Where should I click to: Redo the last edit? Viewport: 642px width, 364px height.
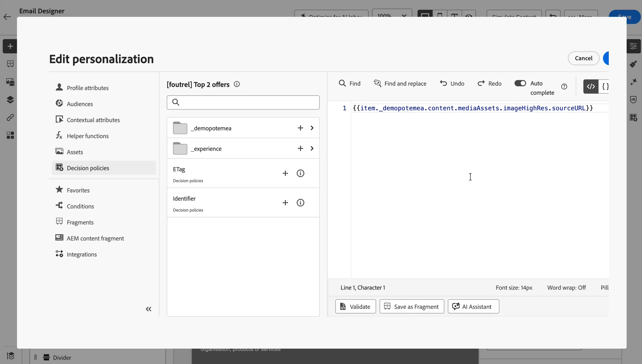(x=489, y=83)
